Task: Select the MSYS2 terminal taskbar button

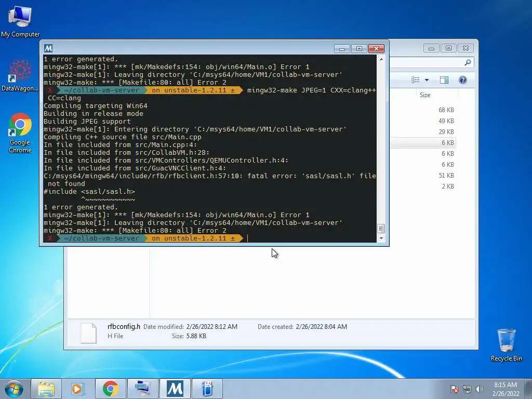Action: click(175, 389)
